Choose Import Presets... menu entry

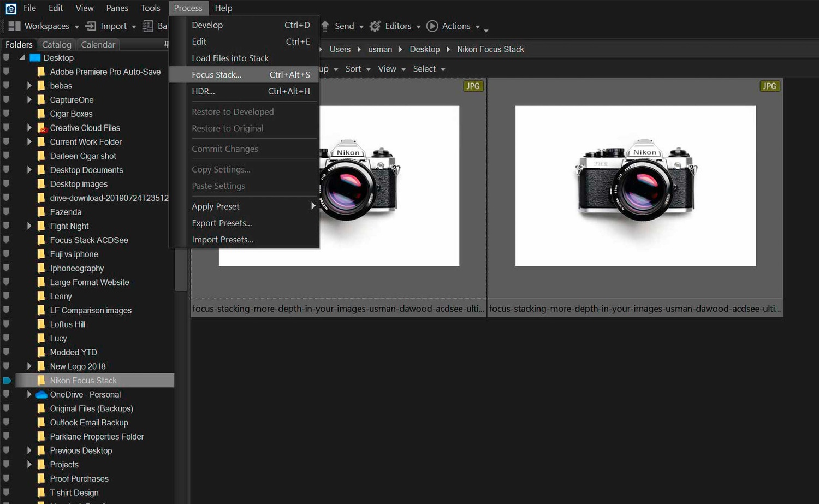[244, 239]
